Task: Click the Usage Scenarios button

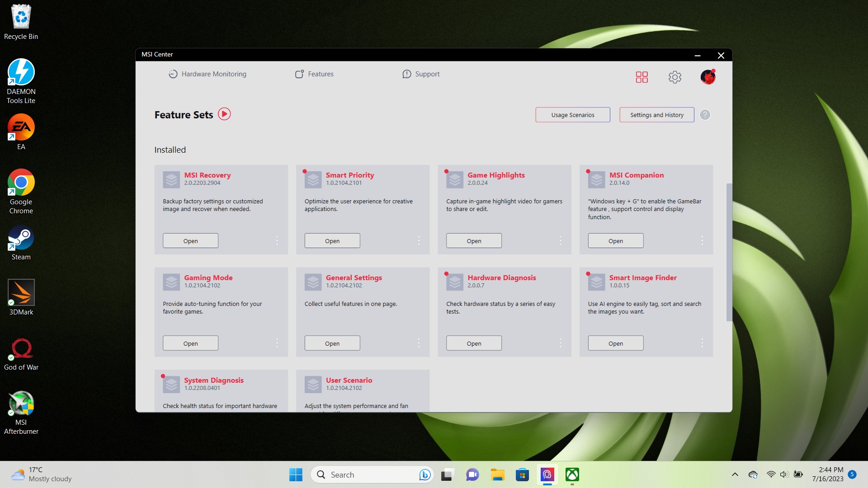Action: tap(572, 115)
